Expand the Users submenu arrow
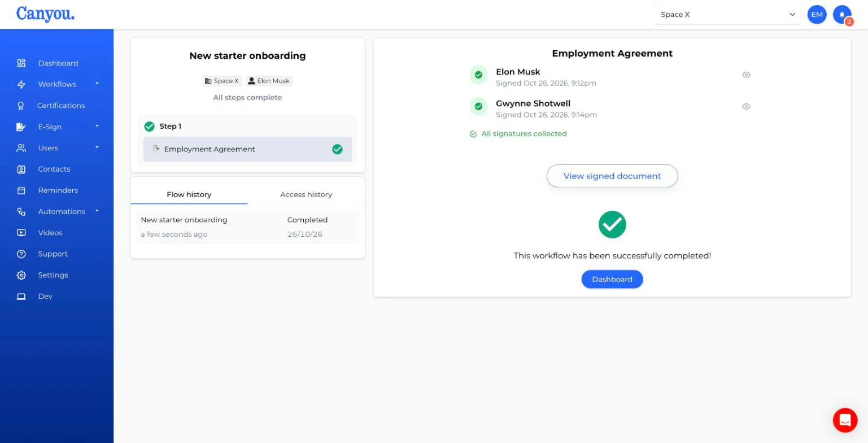This screenshot has height=443, width=868. pos(97,147)
